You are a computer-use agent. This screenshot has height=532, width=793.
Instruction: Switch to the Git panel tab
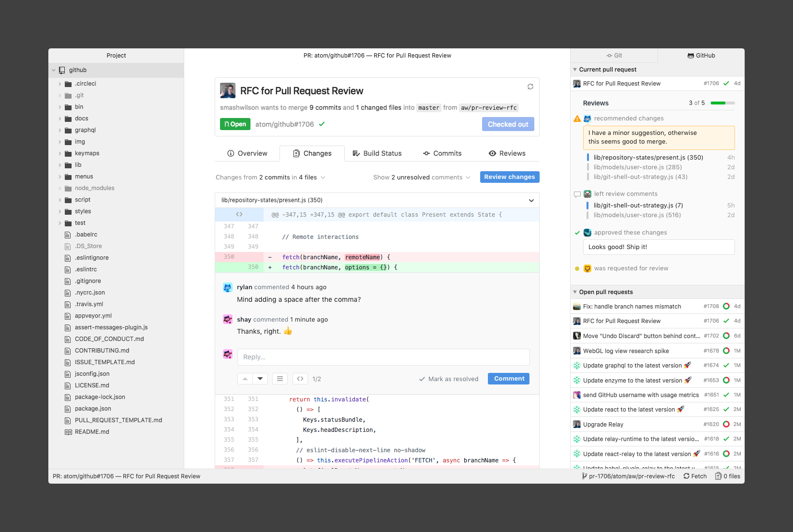pyautogui.click(x=614, y=56)
